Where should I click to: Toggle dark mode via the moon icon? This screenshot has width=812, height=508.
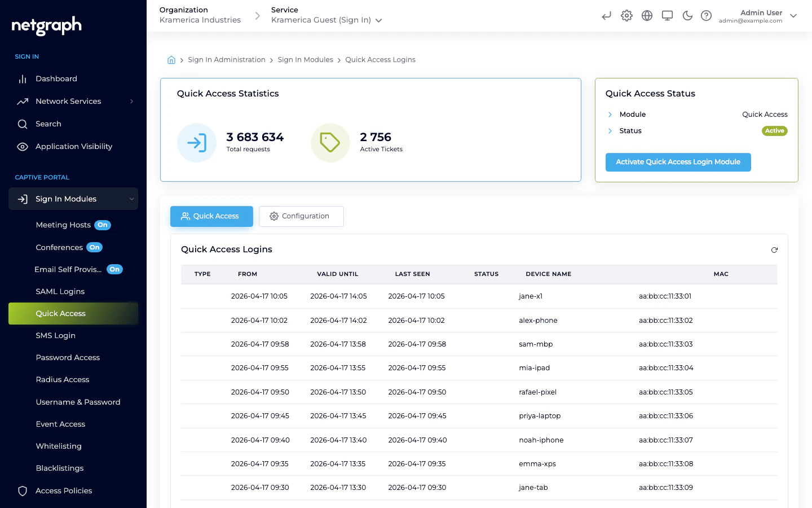[x=687, y=16]
